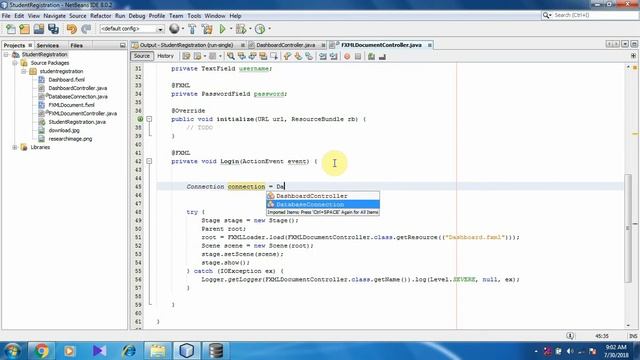Choose DashboardController from the autocomplete list
The width and height of the screenshot is (640, 360).
pyautogui.click(x=323, y=196)
